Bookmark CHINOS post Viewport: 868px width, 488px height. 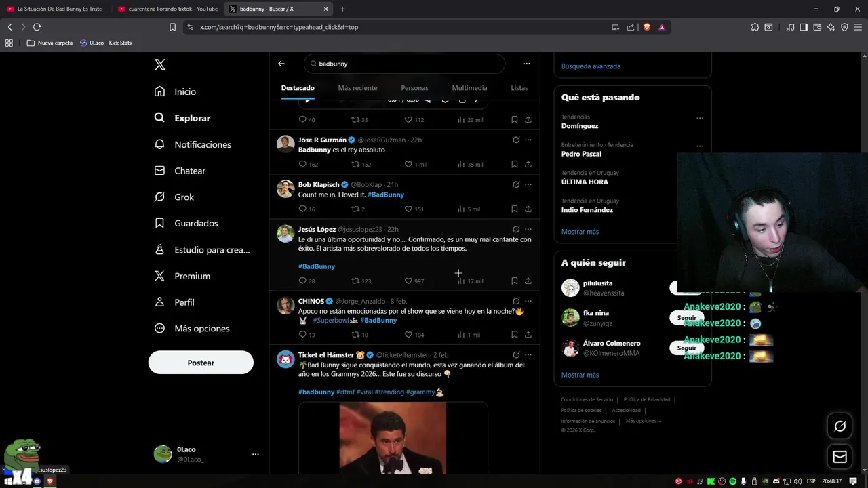click(515, 334)
